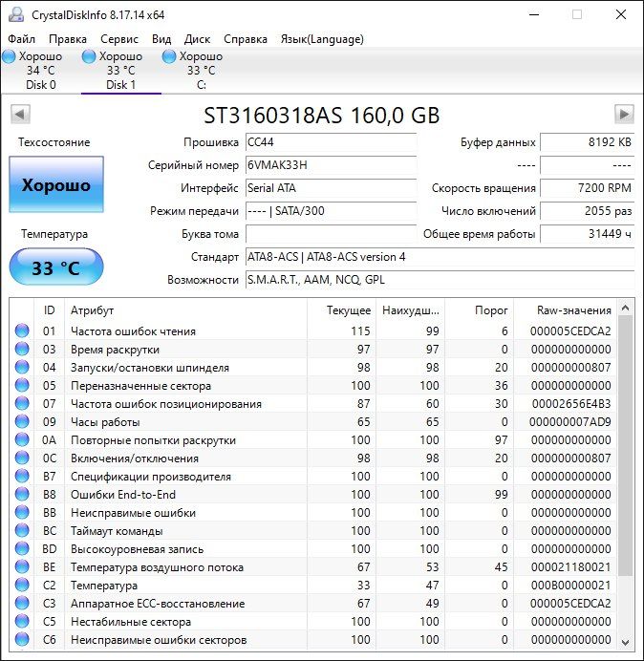Click status orb for Disk 0
644x661 pixels.
point(9,57)
